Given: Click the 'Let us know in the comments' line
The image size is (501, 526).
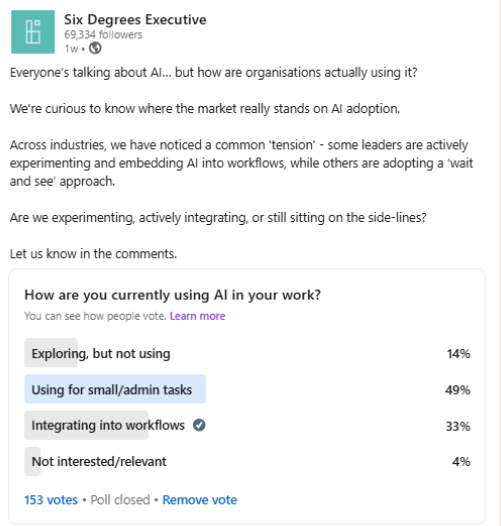Looking at the screenshot, I should coord(93,254).
